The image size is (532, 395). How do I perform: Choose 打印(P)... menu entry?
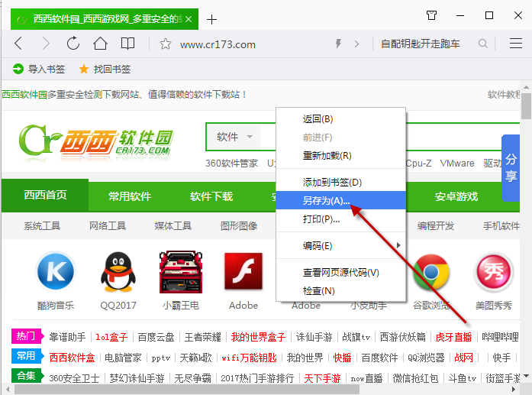[341, 219]
